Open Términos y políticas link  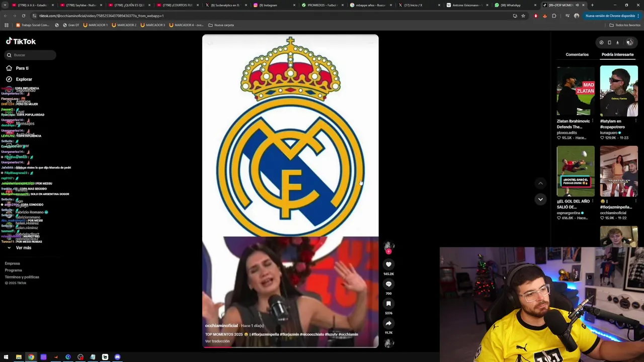22,277
